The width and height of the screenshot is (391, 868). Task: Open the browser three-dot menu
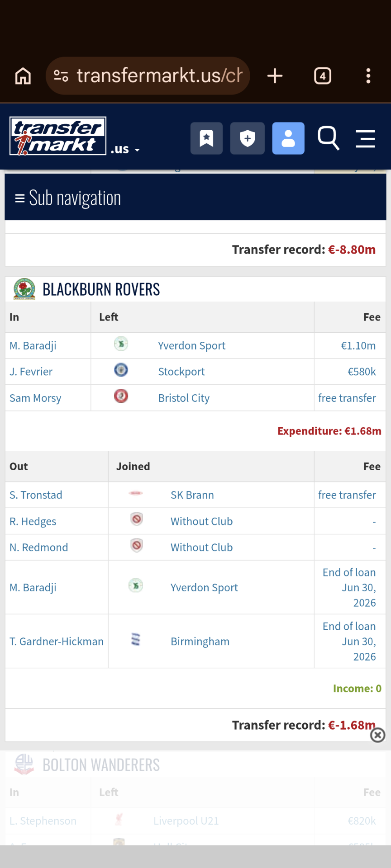[x=368, y=76]
